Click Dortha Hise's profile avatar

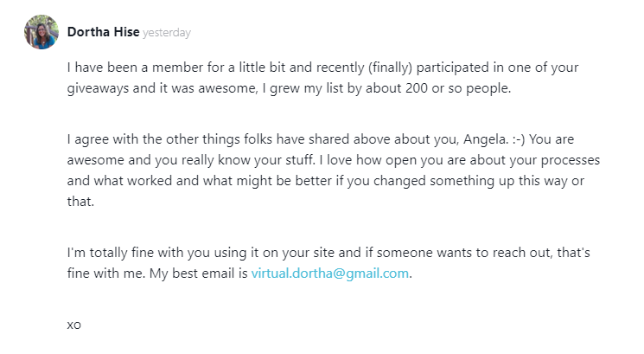pos(41,32)
